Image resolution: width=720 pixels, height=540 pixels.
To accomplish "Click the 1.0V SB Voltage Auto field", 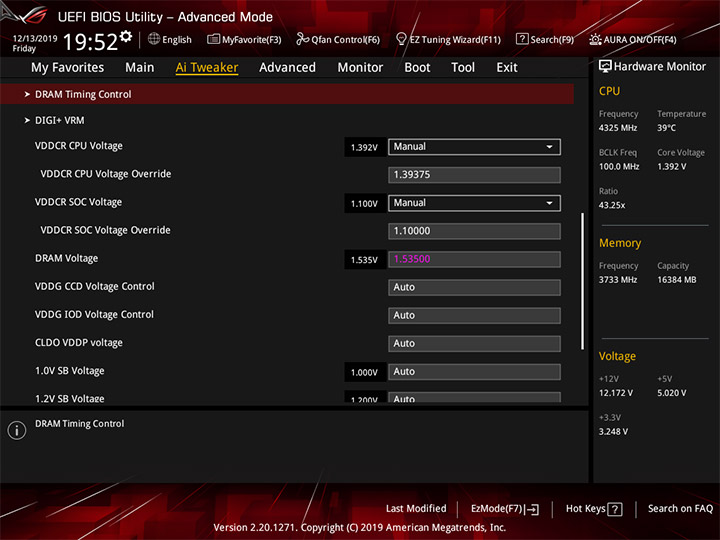I will [474, 371].
